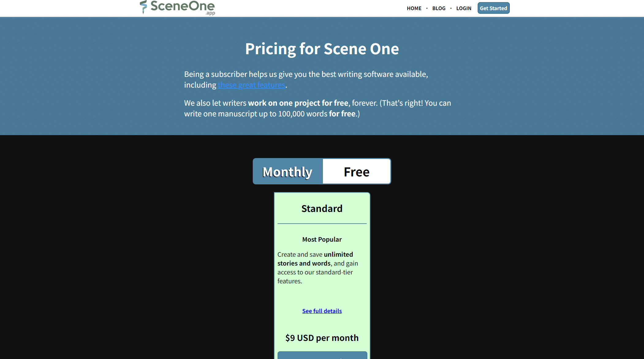This screenshot has height=359, width=644.
Task: Click the dot separator between HOME and BLOG
Action: click(x=427, y=8)
